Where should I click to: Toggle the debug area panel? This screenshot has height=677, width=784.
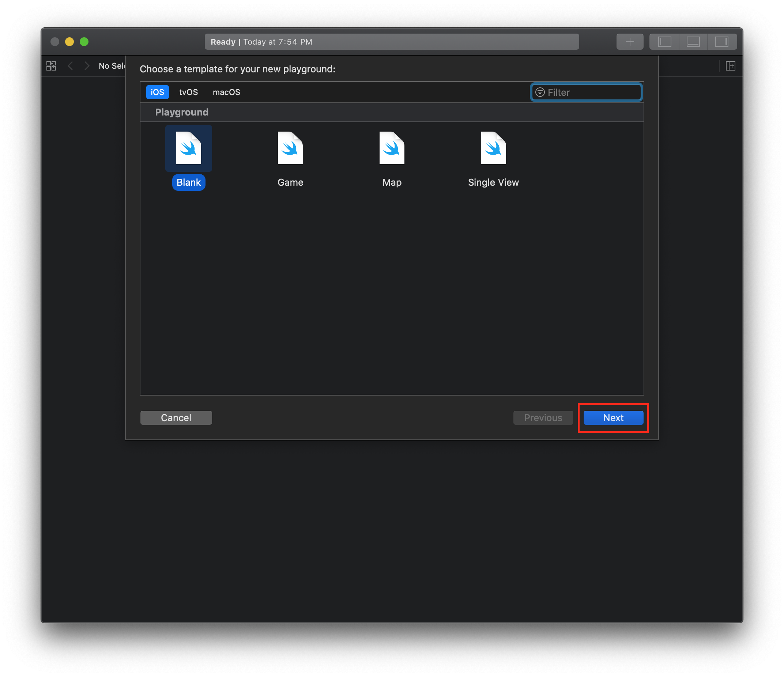pyautogui.click(x=693, y=42)
